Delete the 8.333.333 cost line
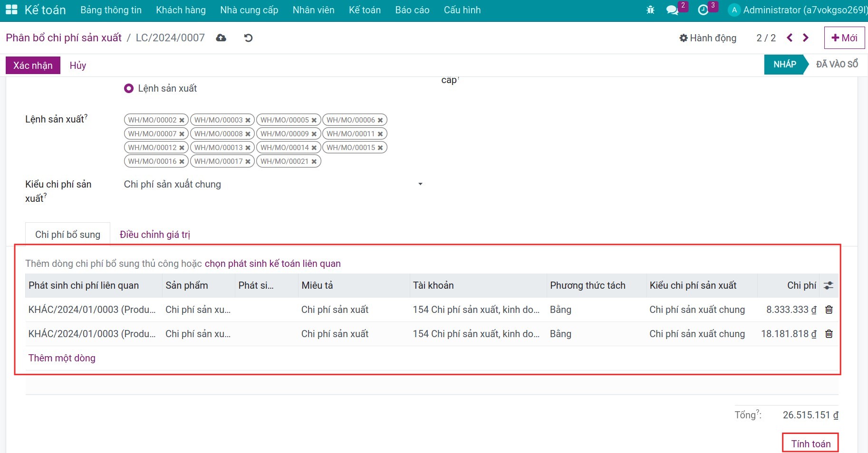868x453 pixels. [x=829, y=310]
